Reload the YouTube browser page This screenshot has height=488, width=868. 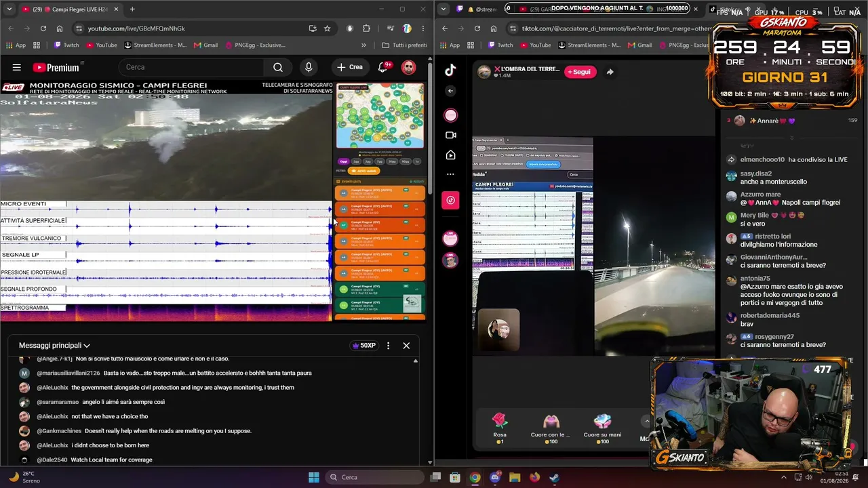point(43,28)
